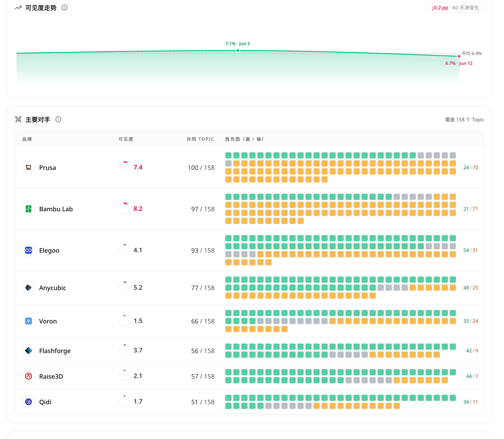
Task: Open the Bambu Lab brand name
Action: pyautogui.click(x=56, y=209)
